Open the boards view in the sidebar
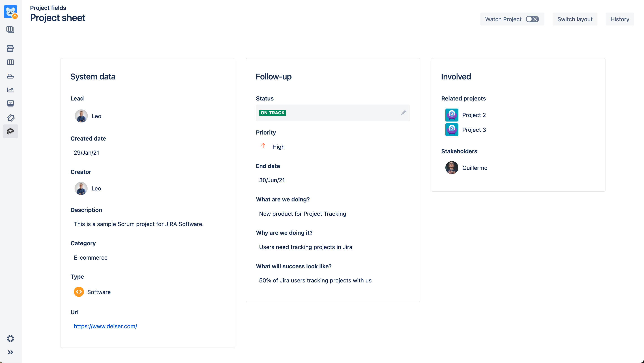This screenshot has height=363, width=644. [x=10, y=30]
